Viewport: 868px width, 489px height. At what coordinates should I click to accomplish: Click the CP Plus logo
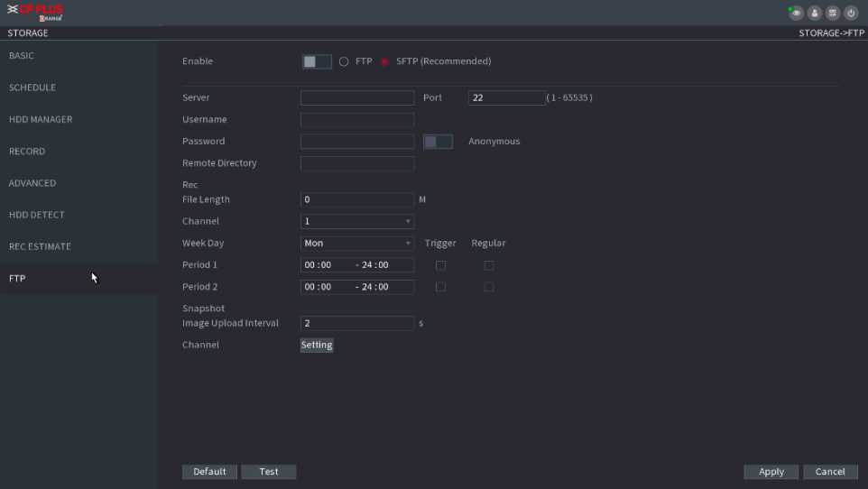pyautogui.click(x=36, y=12)
